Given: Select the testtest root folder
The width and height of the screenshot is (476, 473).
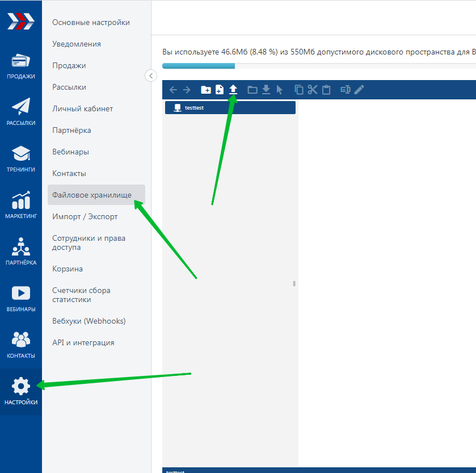Looking at the screenshot, I should (230, 108).
